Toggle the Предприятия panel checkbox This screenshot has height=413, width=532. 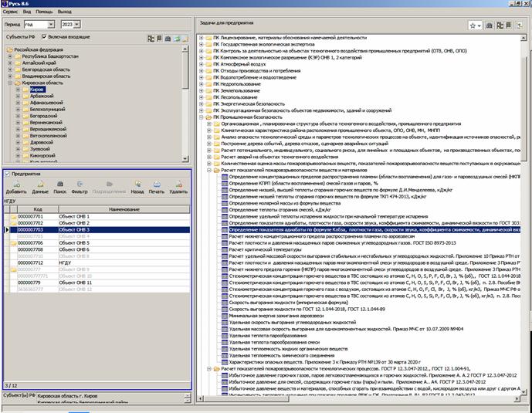click(8, 174)
